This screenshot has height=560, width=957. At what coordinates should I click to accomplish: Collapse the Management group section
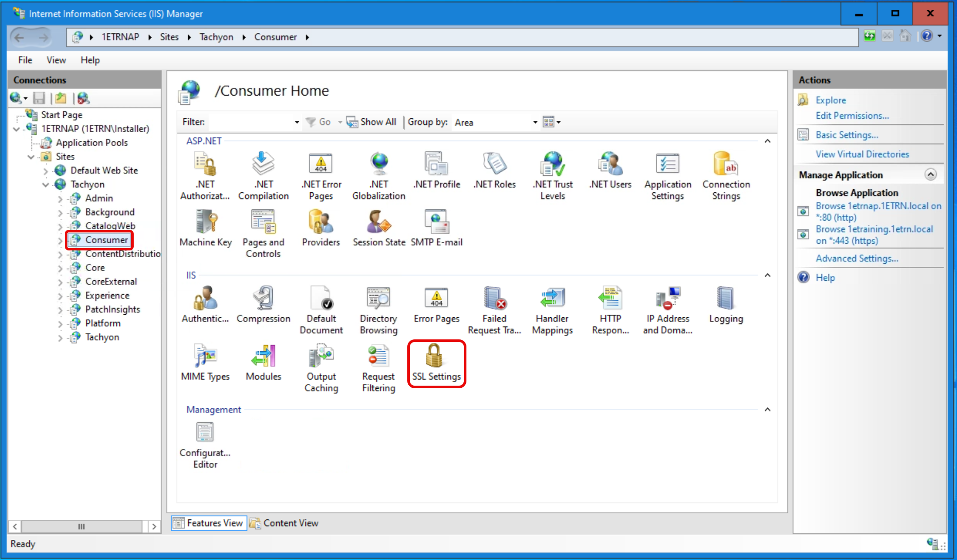click(767, 410)
